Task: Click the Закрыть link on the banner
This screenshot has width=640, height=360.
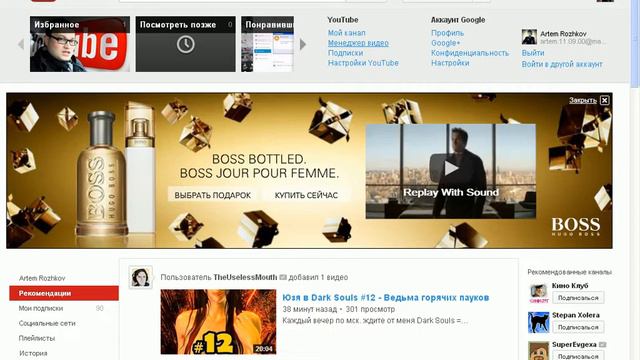Action: 583,100
